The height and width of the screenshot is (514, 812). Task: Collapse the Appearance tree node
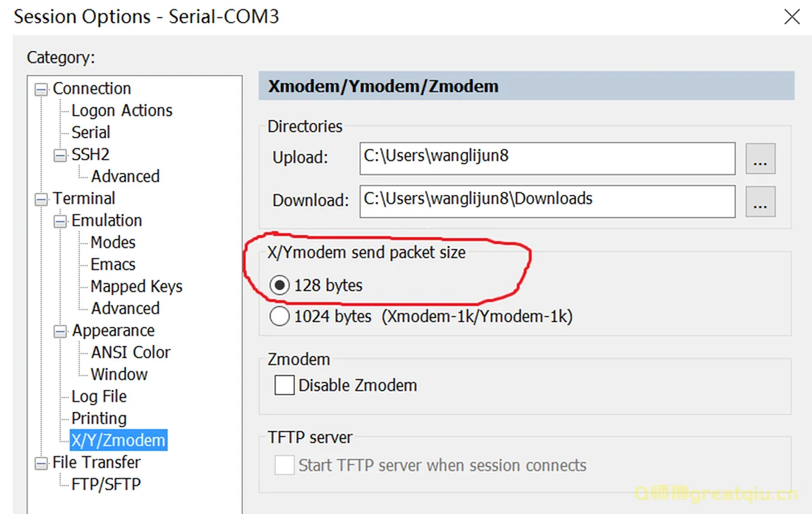[61, 331]
